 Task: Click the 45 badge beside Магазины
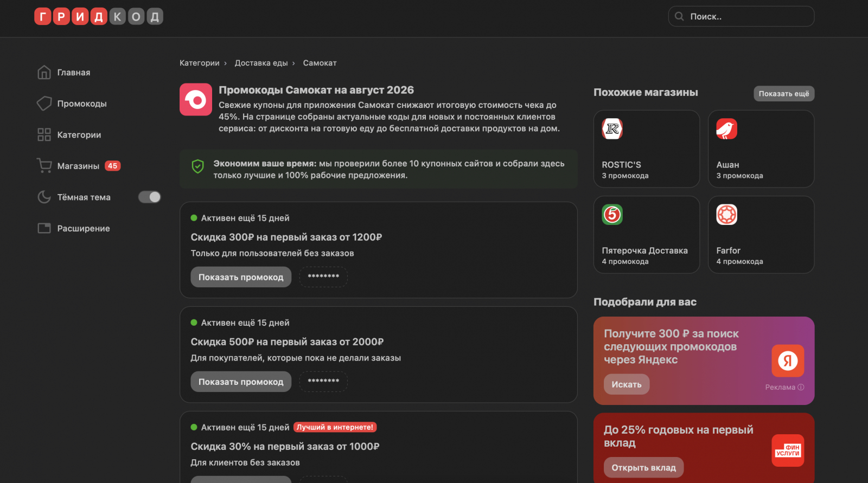[113, 166]
